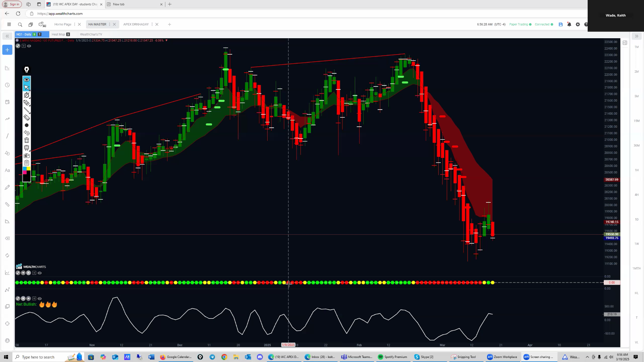Open the crosshair target sidebar icon
644x362 pixels.
point(7,324)
